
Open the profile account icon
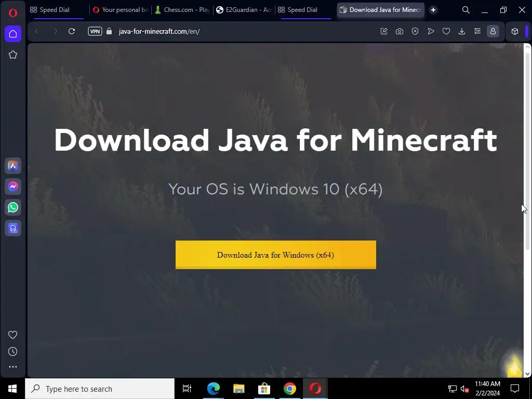point(493,31)
